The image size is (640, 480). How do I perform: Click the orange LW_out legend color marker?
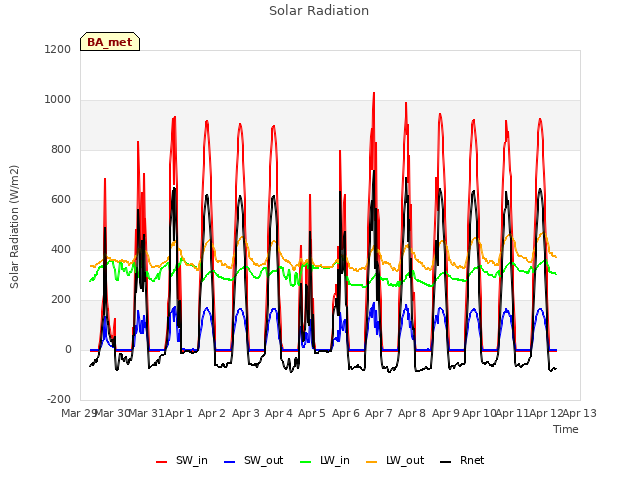coord(372,462)
